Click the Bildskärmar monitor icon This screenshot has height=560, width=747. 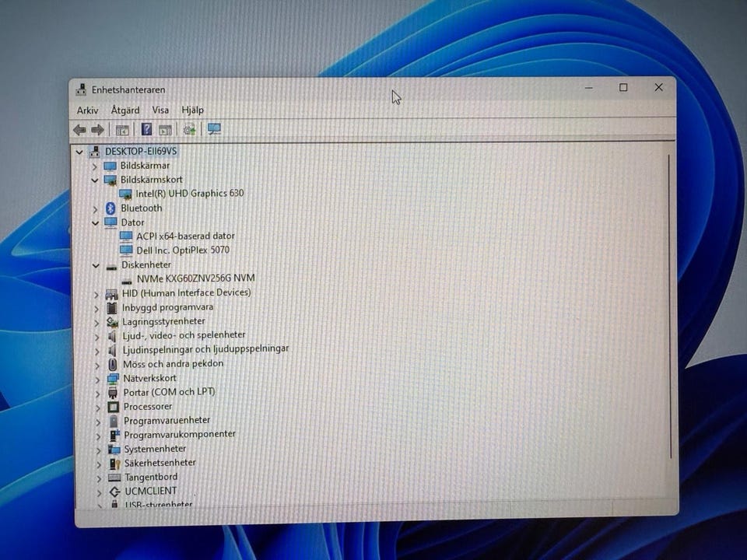(x=110, y=166)
